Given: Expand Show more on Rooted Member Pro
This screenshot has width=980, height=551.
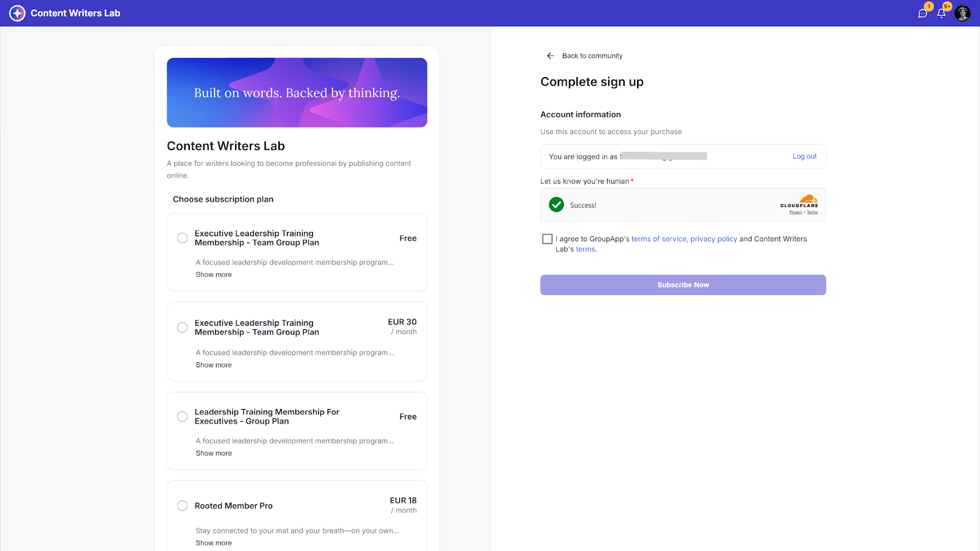Looking at the screenshot, I should coord(214,543).
